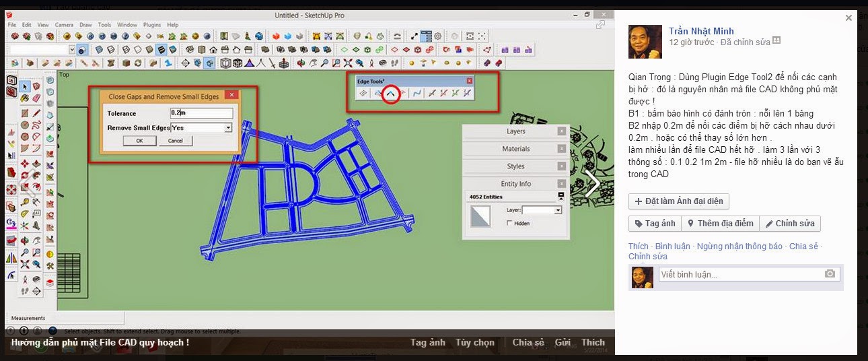Click the Add Location globe icon
Screen dimensions: 868x361
[259, 36]
